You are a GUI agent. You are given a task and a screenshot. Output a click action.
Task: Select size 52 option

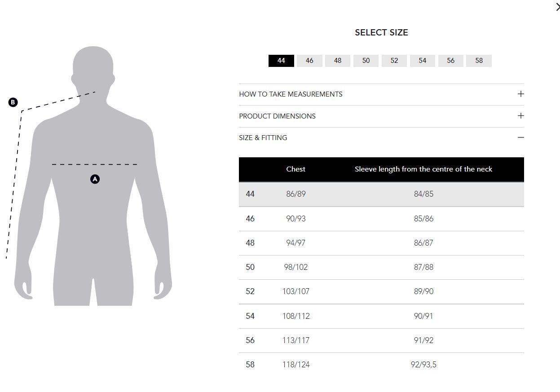(394, 61)
